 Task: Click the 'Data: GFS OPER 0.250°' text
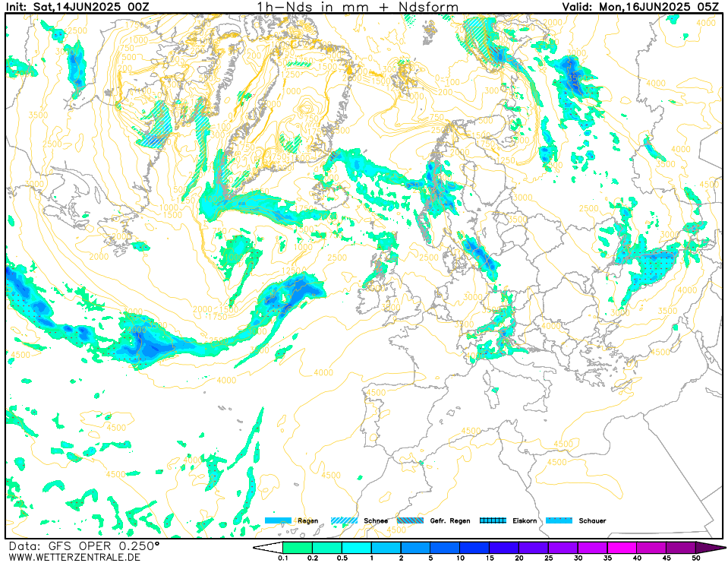coord(84,546)
